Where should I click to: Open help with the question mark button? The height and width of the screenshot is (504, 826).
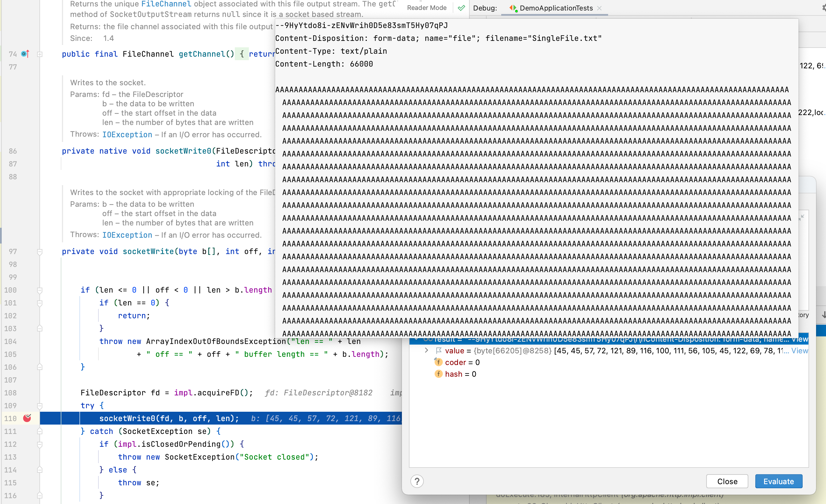[x=417, y=481]
